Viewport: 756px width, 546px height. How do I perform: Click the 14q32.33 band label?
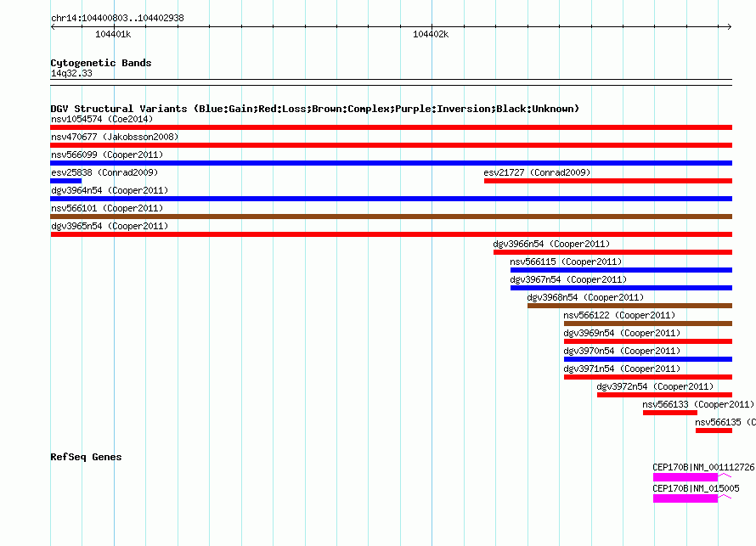[71, 73]
